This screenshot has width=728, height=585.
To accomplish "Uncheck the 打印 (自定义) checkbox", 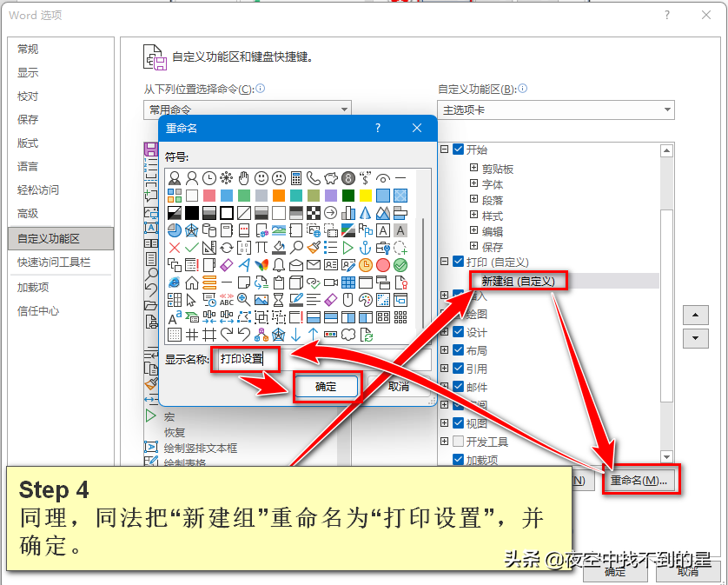I will point(458,262).
